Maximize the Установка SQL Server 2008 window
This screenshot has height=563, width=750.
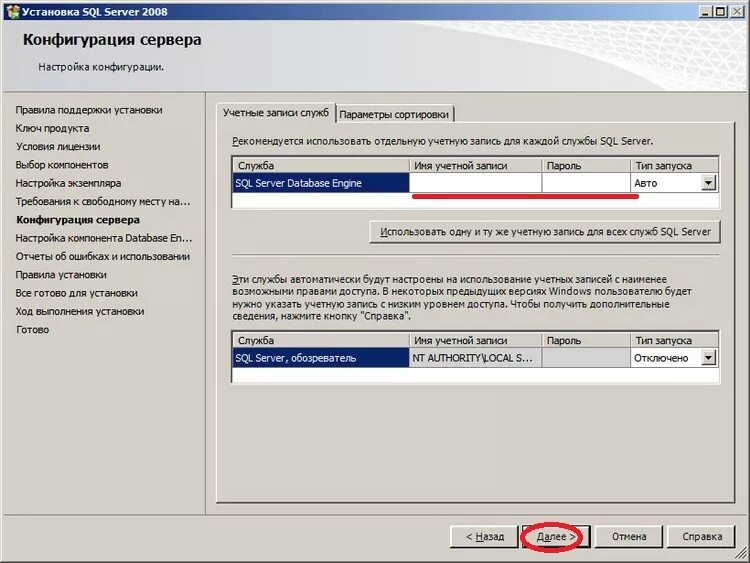click(x=720, y=11)
